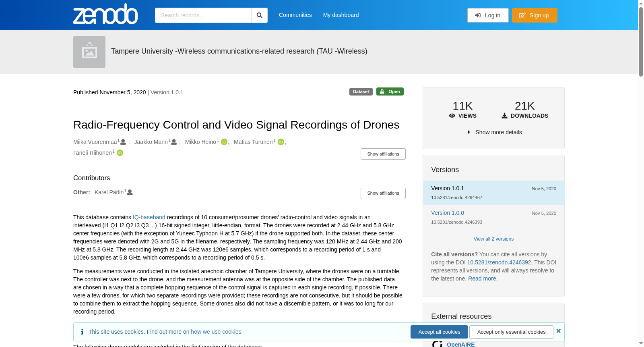Image resolution: width=644 pixels, height=347 pixels.
Task: Click the Dataset resource type badge
Action: 361,91
